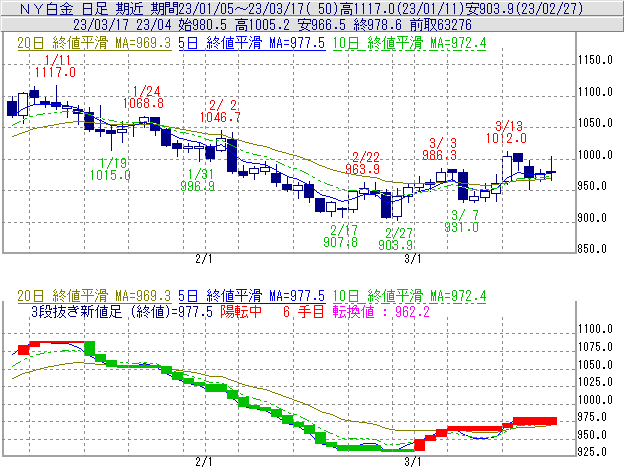Select the 2/17 907.8 low label
The width and height of the screenshot is (624, 475).
pos(341,236)
